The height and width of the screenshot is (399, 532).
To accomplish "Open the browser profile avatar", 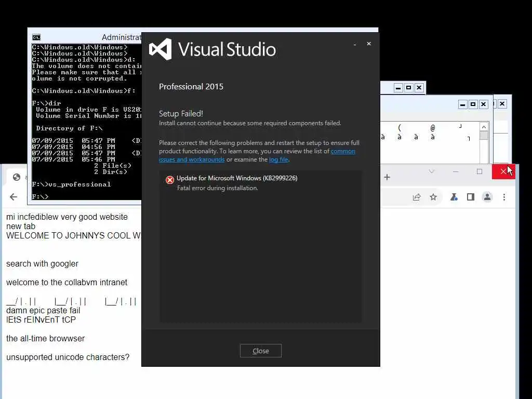I will click(x=487, y=197).
